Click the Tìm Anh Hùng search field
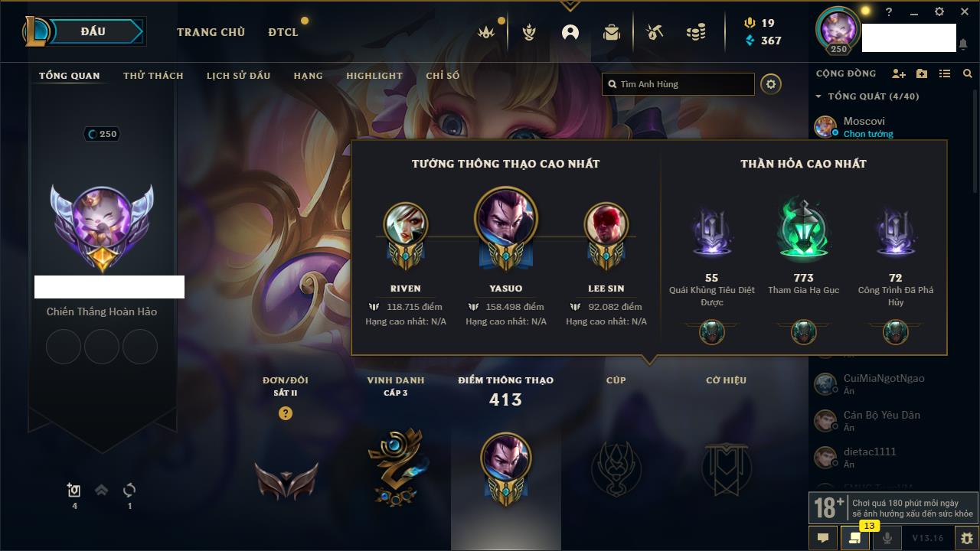The height and width of the screenshot is (551, 980). (678, 84)
